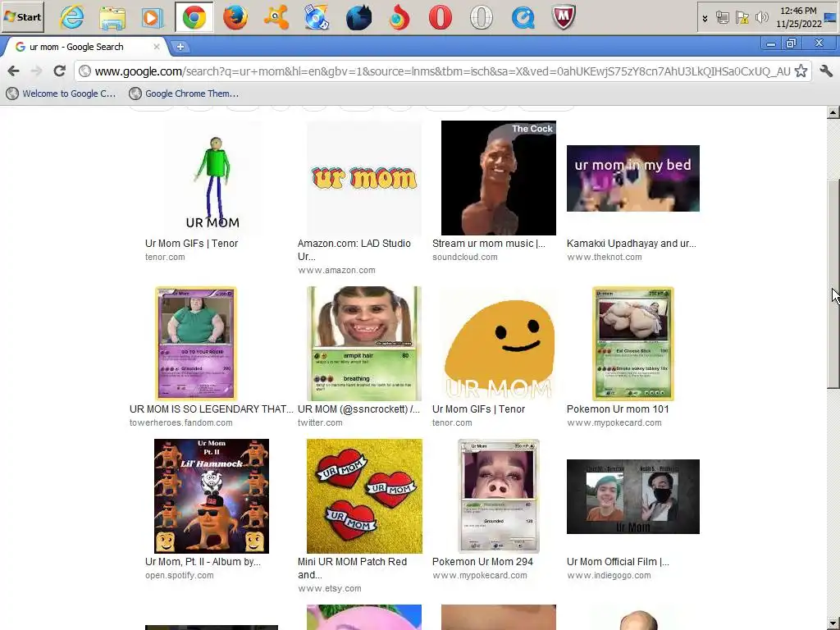Click 'www.indiegogo.com' source text
Viewport: 840px width, 630px height.
(609, 575)
